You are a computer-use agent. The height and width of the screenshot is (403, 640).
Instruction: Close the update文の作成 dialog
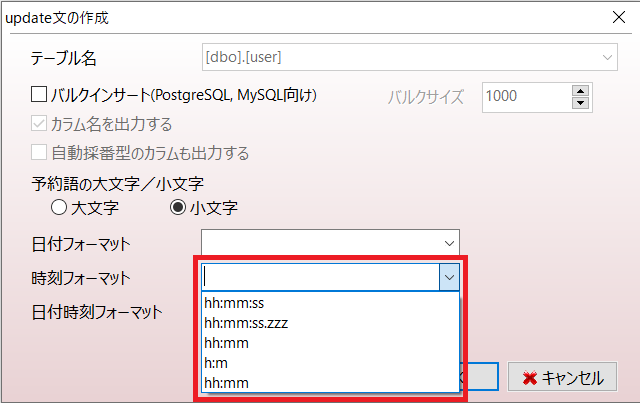(x=619, y=17)
